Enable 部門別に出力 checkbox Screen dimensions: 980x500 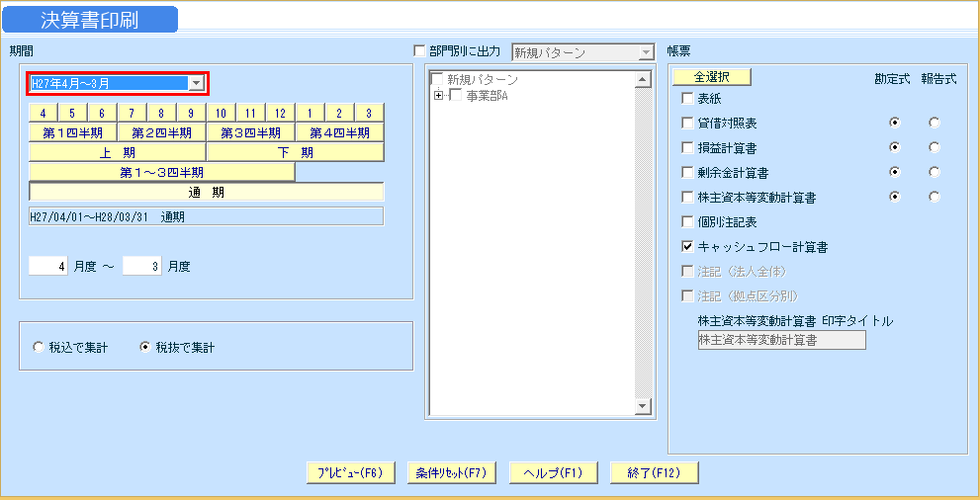click(419, 50)
